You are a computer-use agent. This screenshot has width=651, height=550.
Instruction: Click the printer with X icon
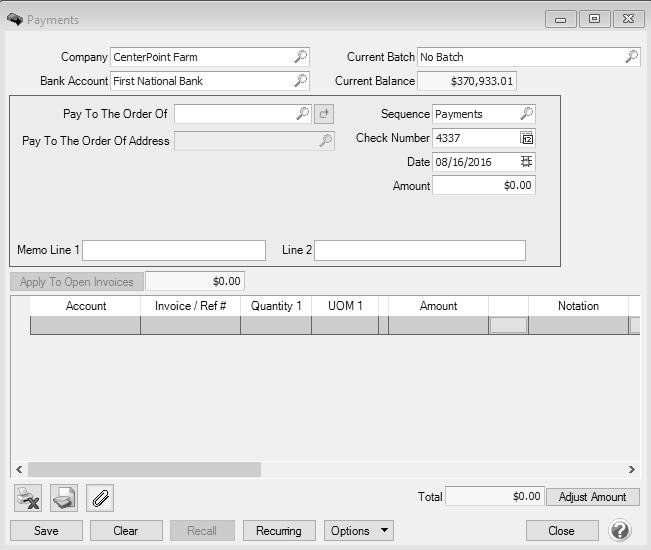click(28, 497)
